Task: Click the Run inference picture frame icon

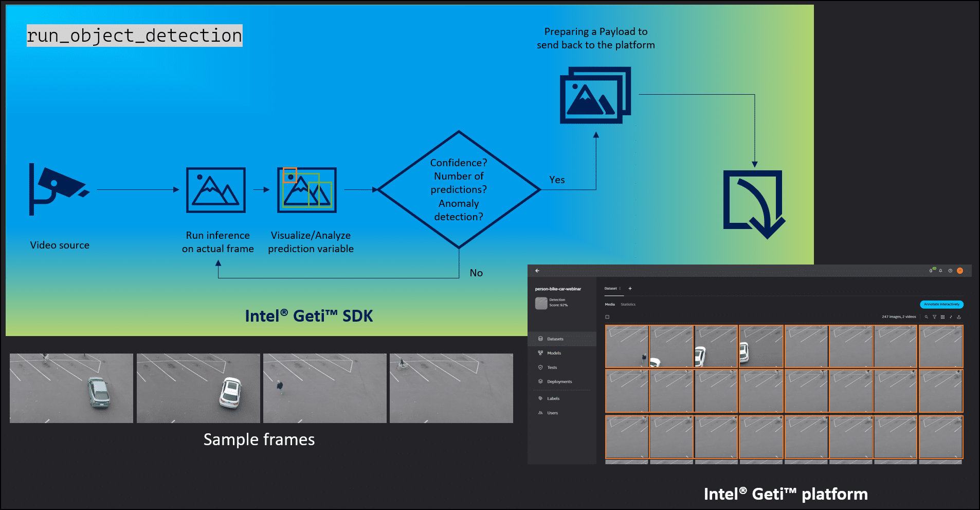Action: [216, 190]
